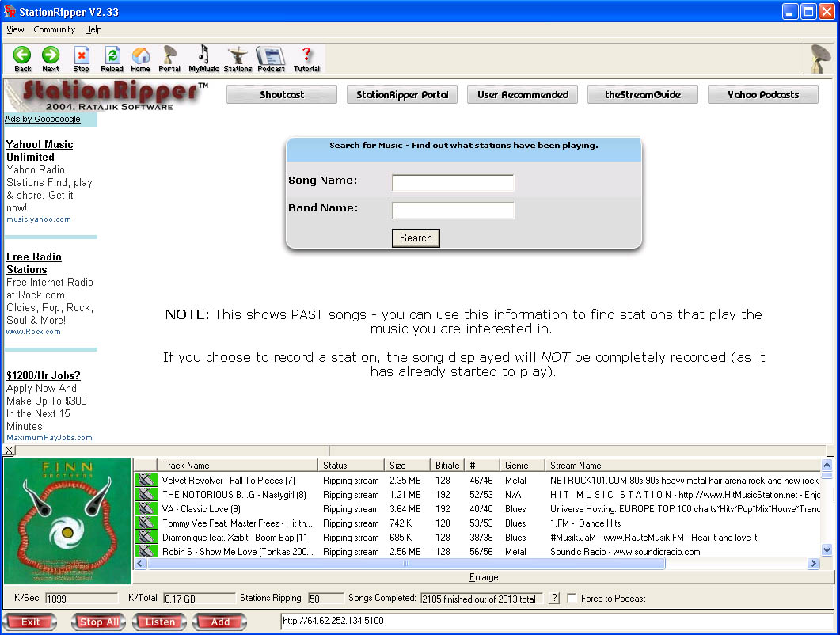
Task: Open theStreamGuide tab
Action: click(x=642, y=94)
